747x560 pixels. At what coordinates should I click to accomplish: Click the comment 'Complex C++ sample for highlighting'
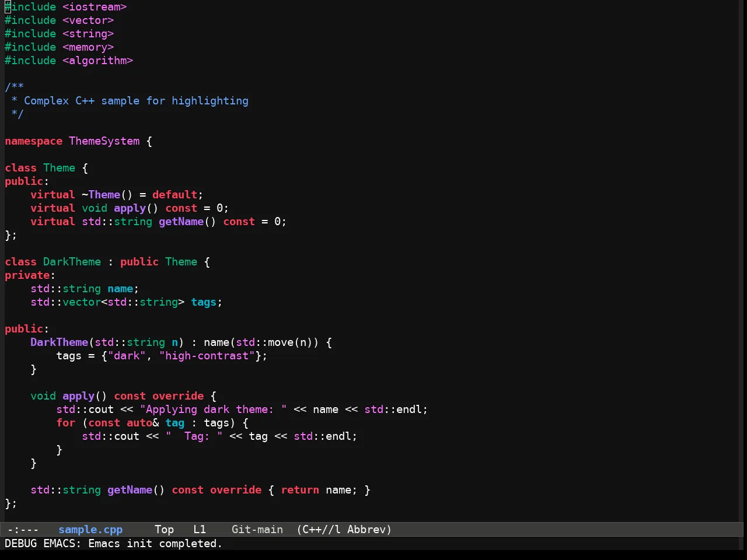[x=136, y=101]
